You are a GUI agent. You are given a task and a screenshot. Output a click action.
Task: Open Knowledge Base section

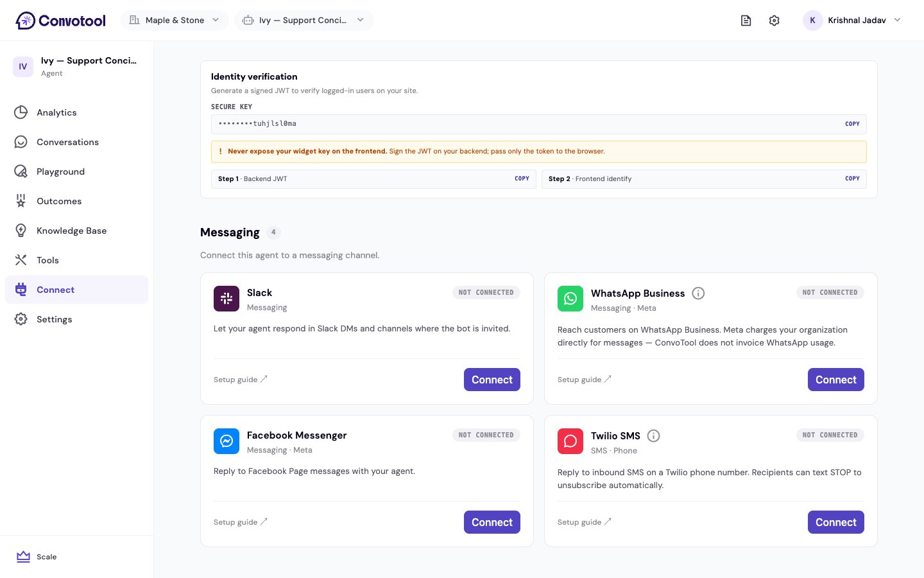coord(76,231)
